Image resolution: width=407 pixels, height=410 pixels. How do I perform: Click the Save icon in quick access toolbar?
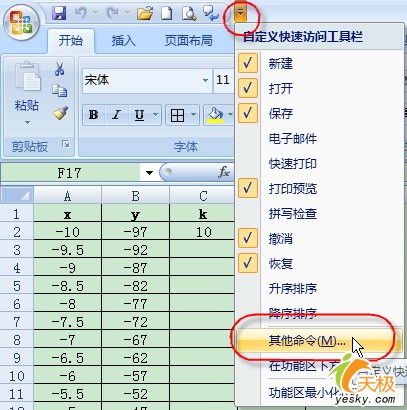coord(59,13)
